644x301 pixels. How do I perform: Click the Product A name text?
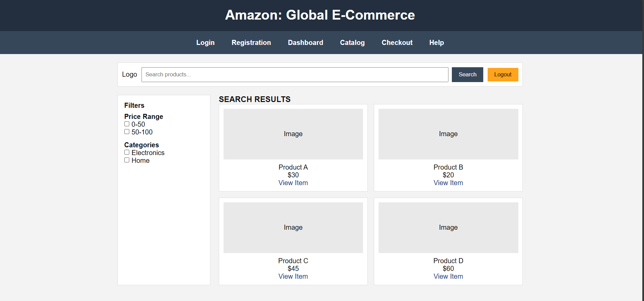293,167
